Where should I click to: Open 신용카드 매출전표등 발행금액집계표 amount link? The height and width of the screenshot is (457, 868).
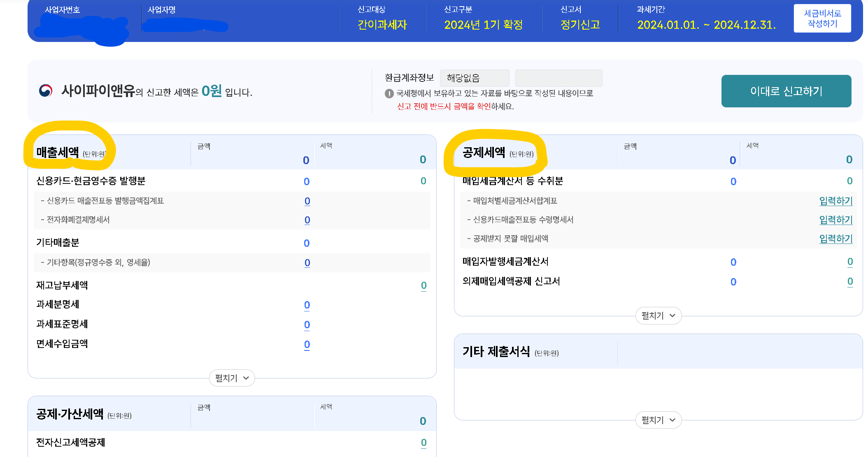(x=307, y=201)
